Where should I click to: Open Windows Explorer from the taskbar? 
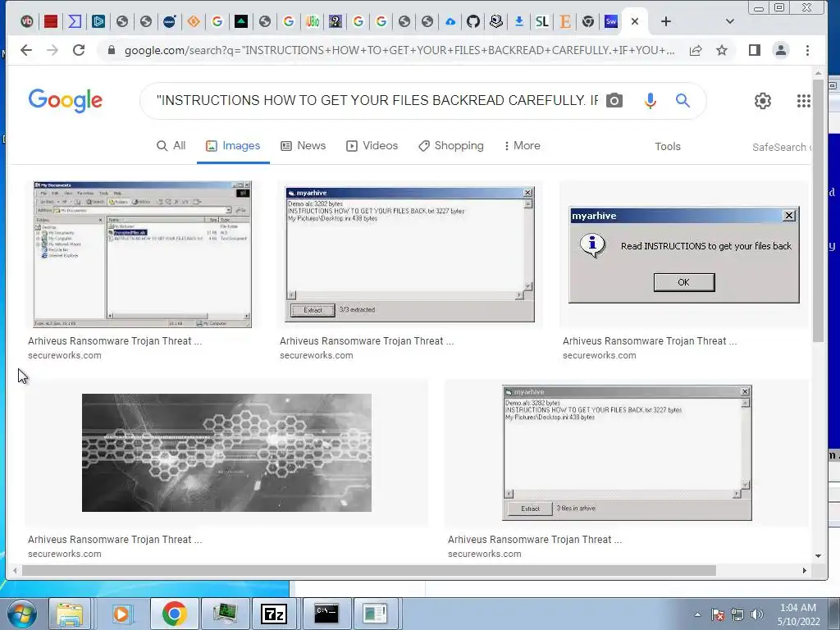70,614
